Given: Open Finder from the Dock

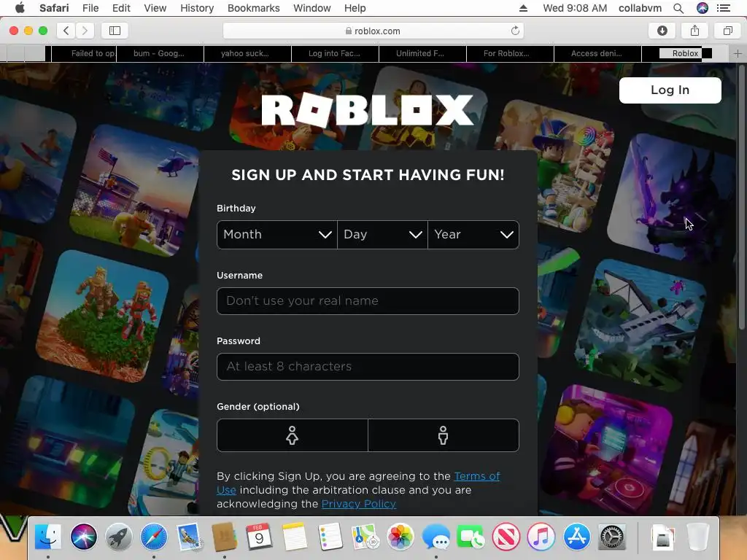Looking at the screenshot, I should (x=47, y=537).
